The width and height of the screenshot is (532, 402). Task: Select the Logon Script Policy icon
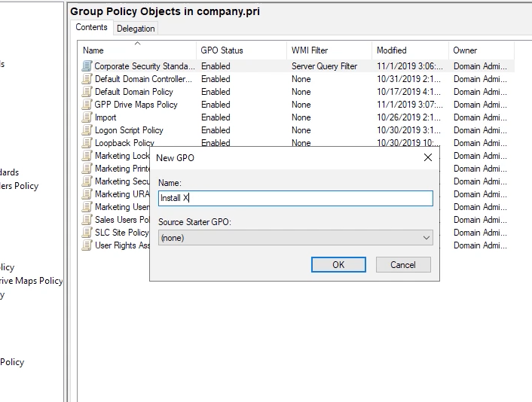pos(87,130)
